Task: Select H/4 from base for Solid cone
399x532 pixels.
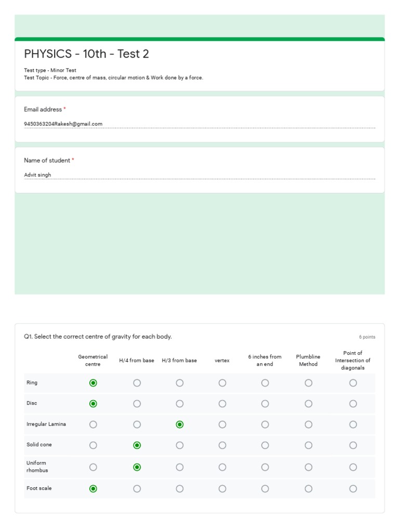Action: pos(137,445)
